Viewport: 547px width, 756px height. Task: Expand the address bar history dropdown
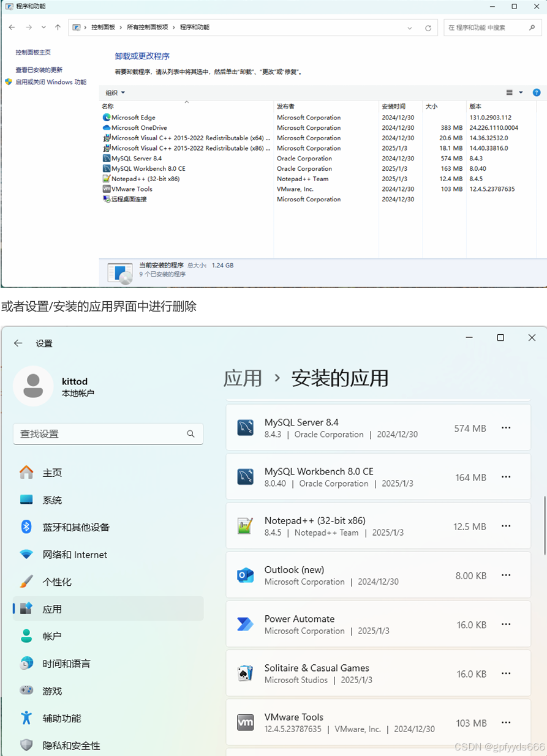[x=410, y=28]
